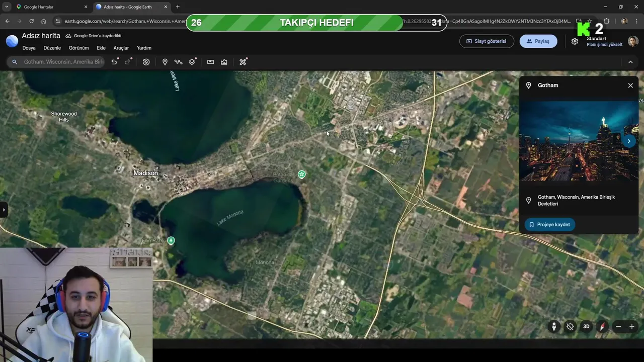Image resolution: width=644 pixels, height=362 pixels.
Task: Open Chrome profile avatar
Action: pos(624,21)
